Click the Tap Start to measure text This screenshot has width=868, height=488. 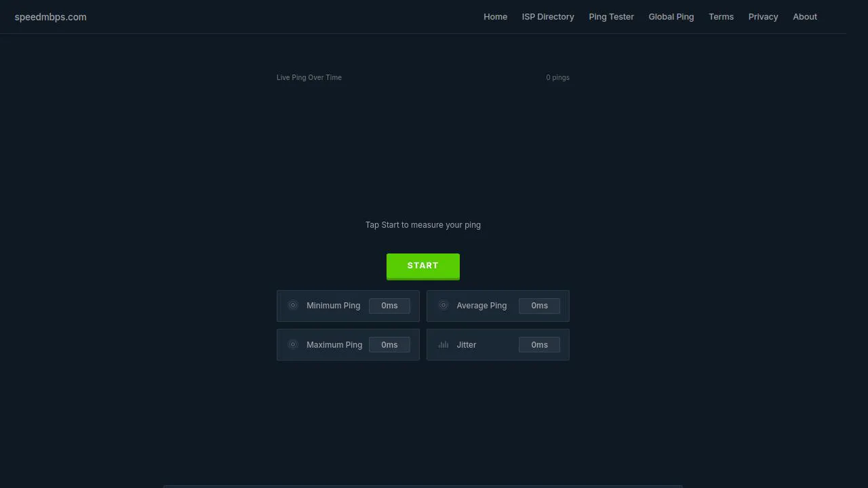tap(423, 225)
